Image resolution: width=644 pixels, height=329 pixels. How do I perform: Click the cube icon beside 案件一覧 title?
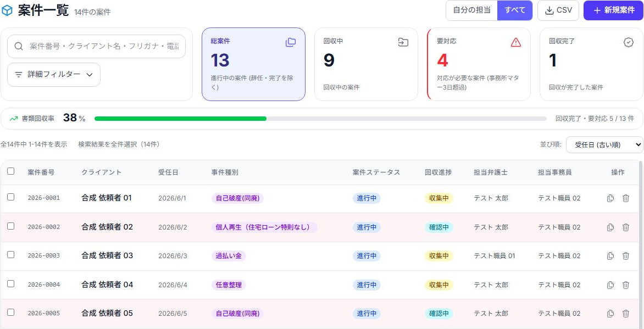click(x=7, y=10)
